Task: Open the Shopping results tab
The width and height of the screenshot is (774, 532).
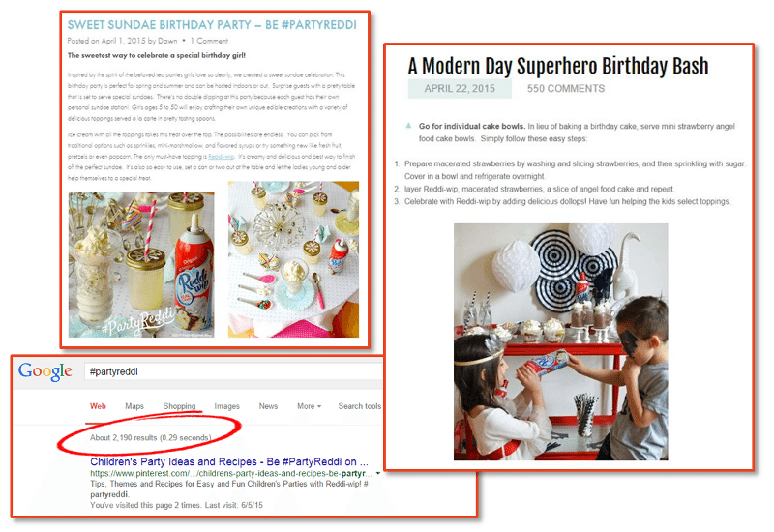Action: click(179, 406)
